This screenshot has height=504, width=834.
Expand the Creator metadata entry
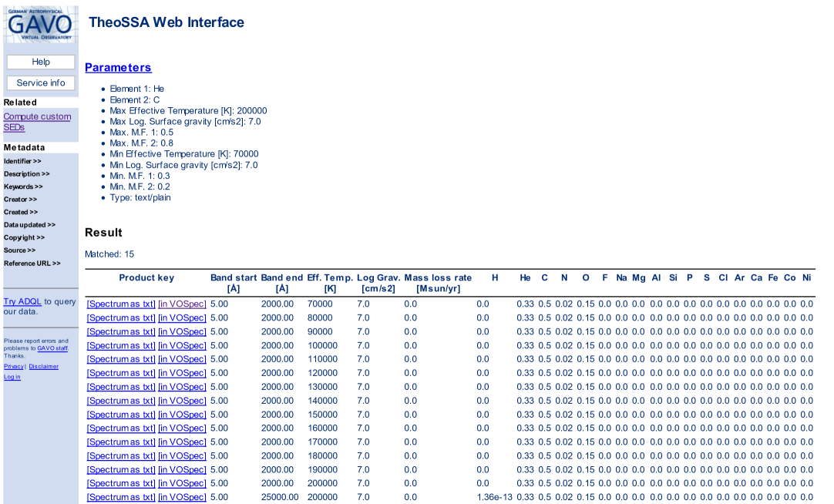tap(20, 200)
